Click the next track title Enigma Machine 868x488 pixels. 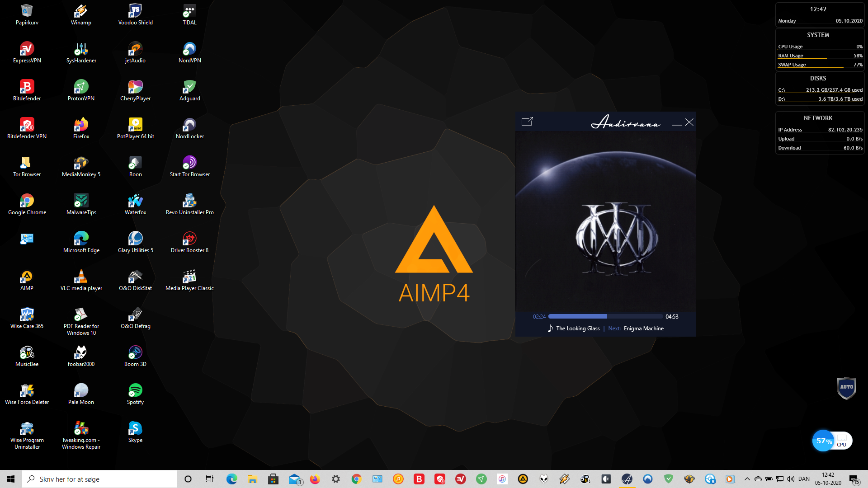tap(643, 328)
